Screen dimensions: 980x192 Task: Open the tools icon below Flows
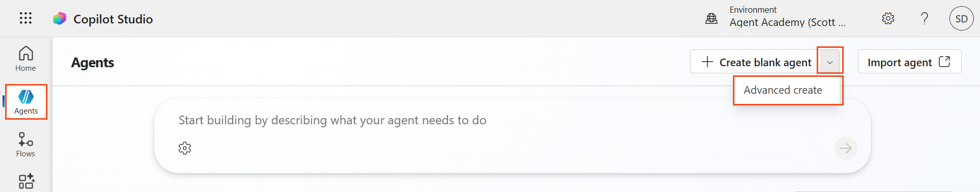27,181
